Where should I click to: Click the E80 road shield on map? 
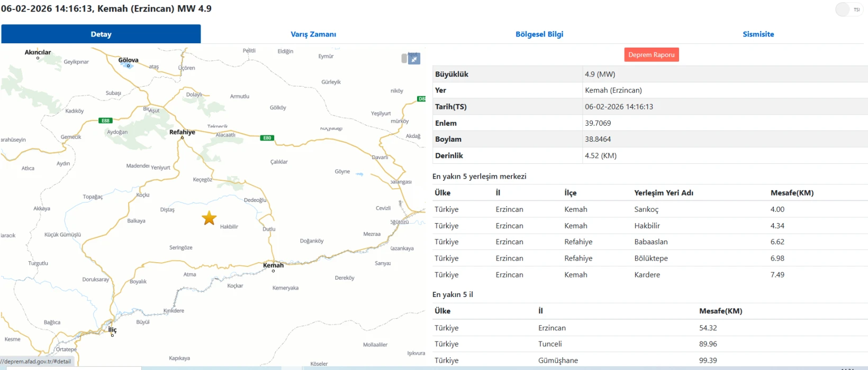(x=267, y=138)
